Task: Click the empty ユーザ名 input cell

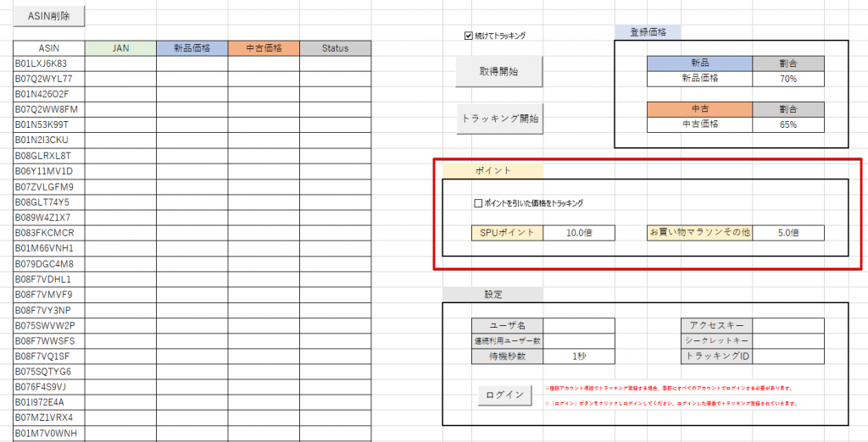Action: tap(580, 325)
